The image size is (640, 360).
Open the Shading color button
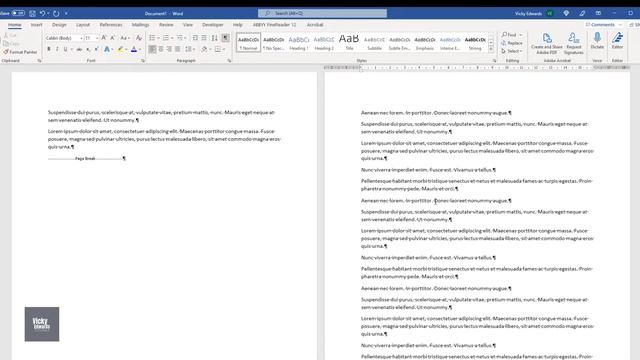[204, 49]
